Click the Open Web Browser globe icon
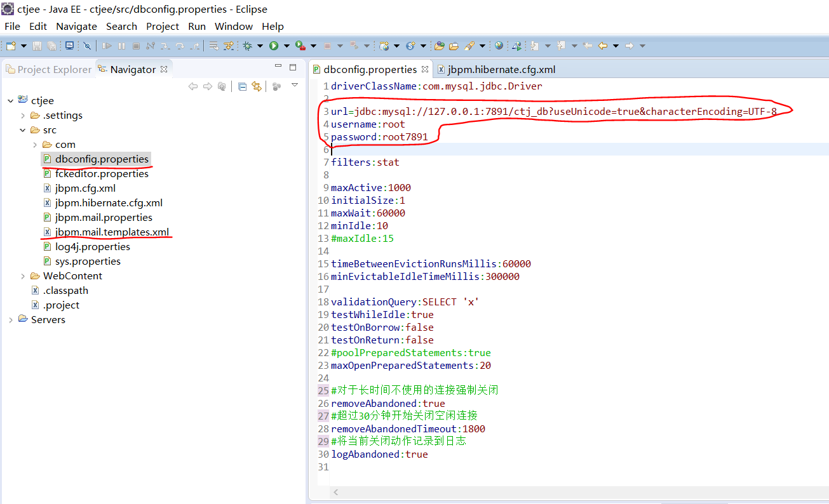Viewport: 829px width, 504px height. (499, 46)
